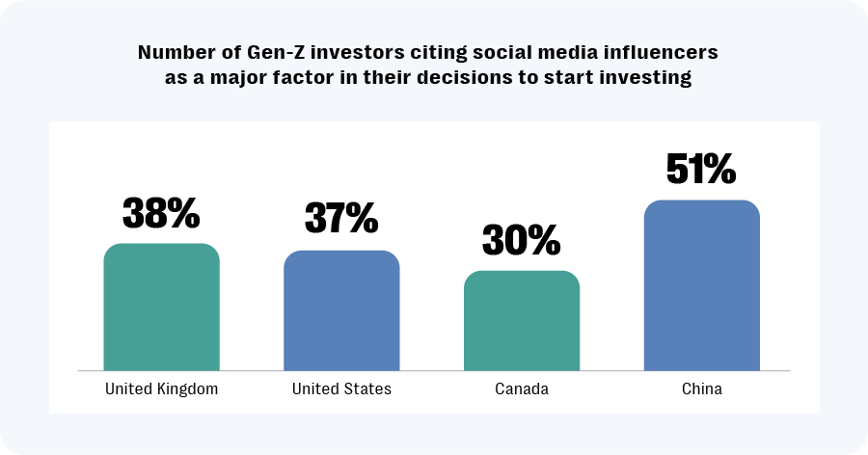The height and width of the screenshot is (455, 868).
Task: Select the United States blue bar
Action: [341, 310]
